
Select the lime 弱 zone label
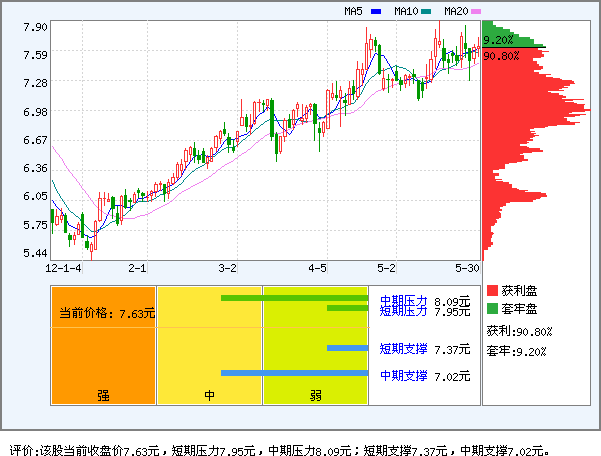click(315, 395)
